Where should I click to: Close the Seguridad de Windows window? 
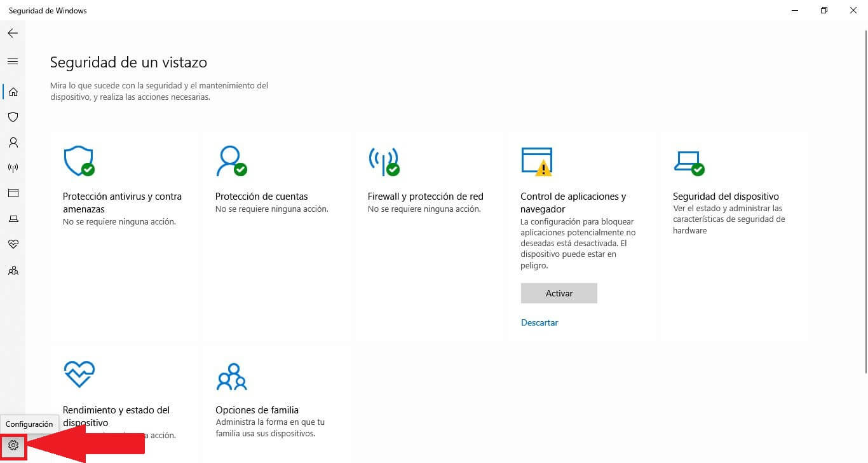pos(853,10)
